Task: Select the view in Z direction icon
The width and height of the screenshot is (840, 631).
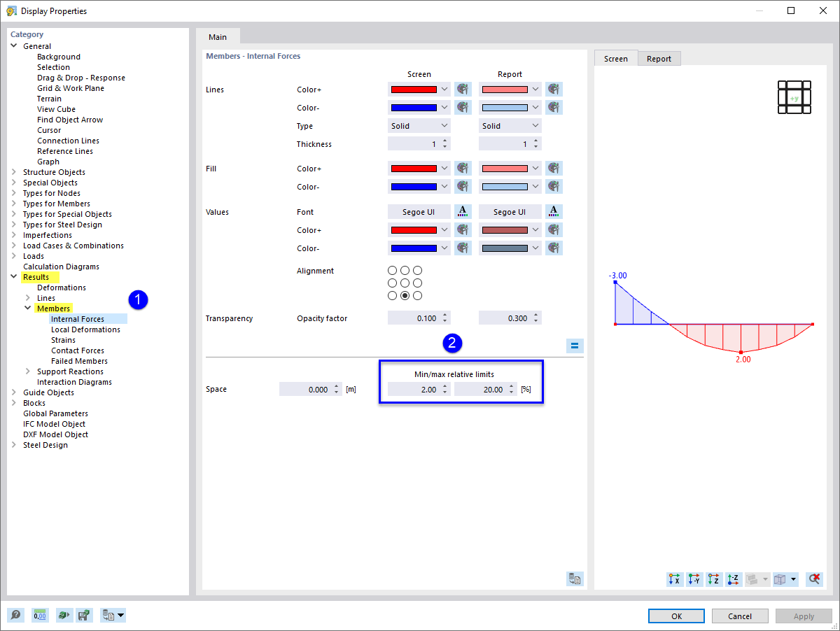Action: click(713, 579)
